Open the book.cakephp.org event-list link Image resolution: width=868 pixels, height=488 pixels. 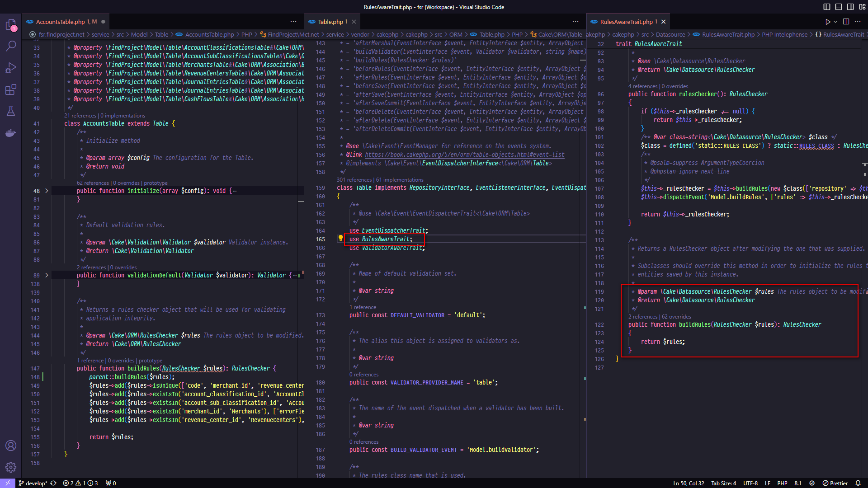pyautogui.click(x=464, y=155)
